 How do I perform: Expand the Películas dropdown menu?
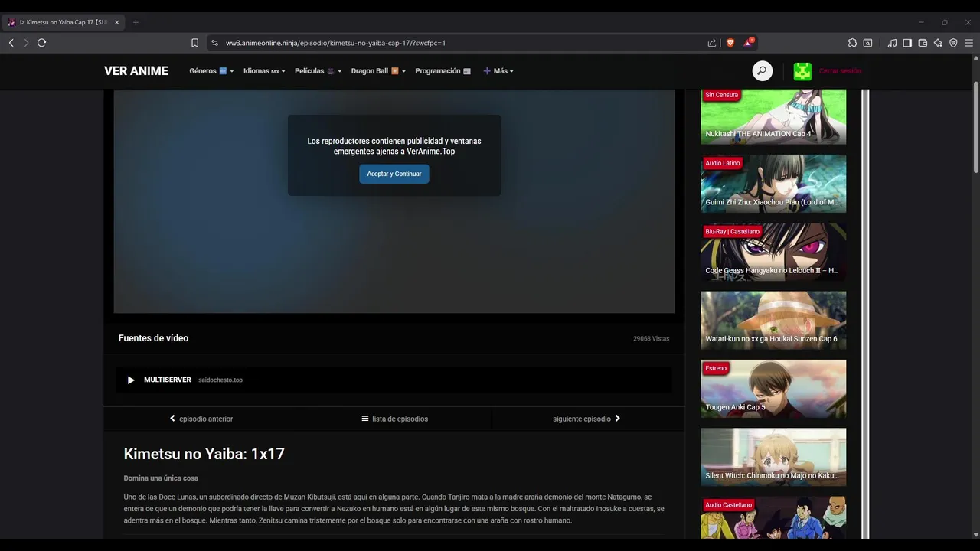pos(318,71)
